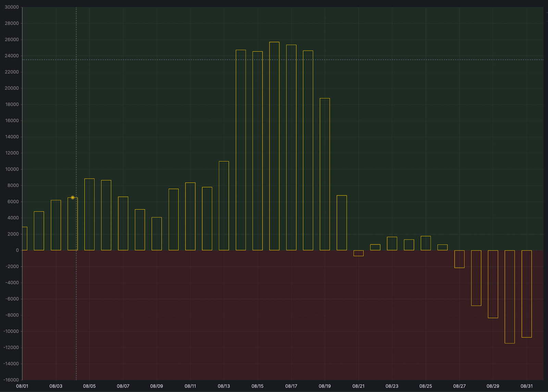
Task: Click the 10000 y-axis label
Action: tap(12, 169)
